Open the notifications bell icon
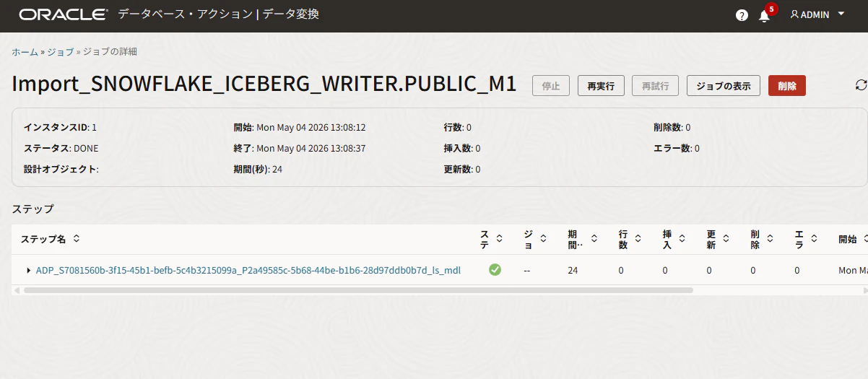 [765, 16]
